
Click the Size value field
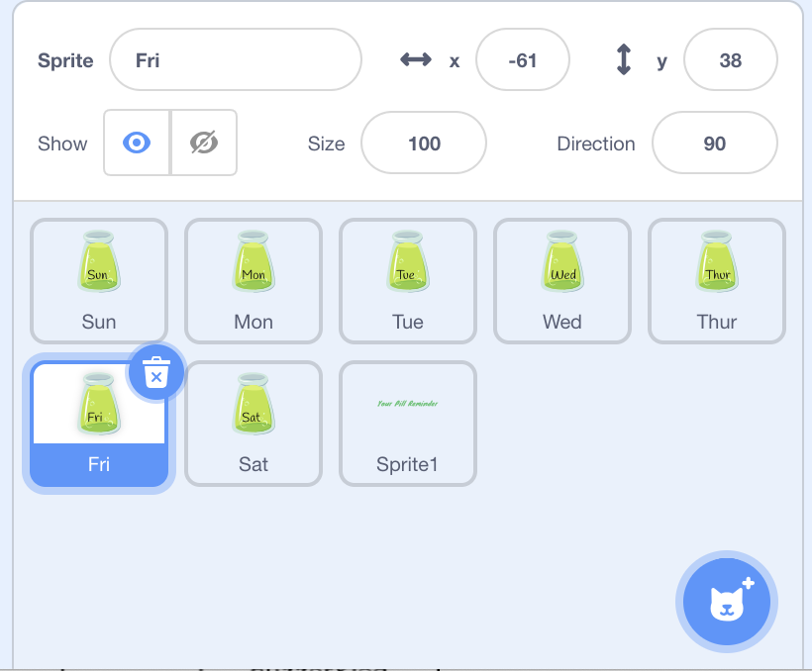(x=424, y=144)
